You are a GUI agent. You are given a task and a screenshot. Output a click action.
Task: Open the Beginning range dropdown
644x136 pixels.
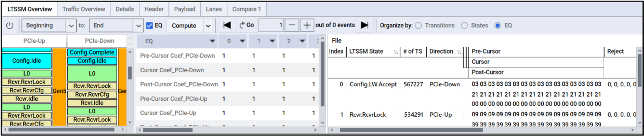(71, 26)
